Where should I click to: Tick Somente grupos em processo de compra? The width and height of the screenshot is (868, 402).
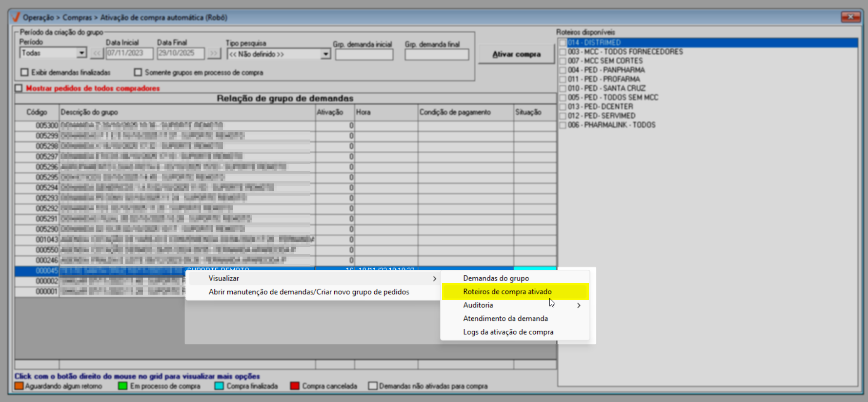[x=138, y=72]
